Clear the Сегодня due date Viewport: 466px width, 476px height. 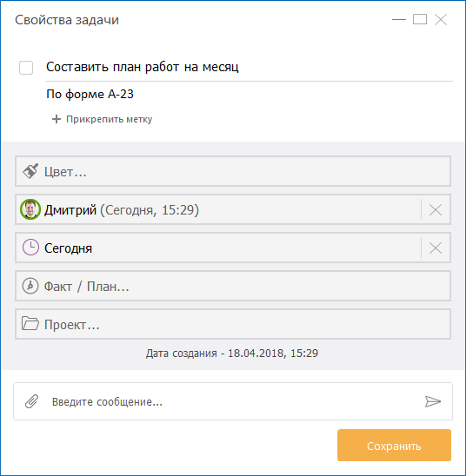coord(436,248)
